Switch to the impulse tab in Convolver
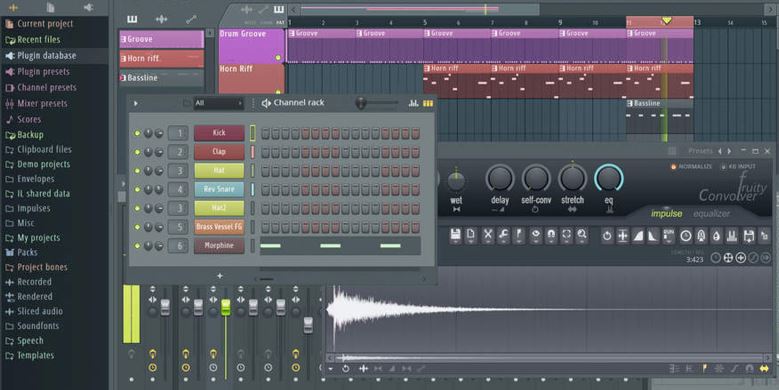The height and width of the screenshot is (390, 779). (x=666, y=213)
